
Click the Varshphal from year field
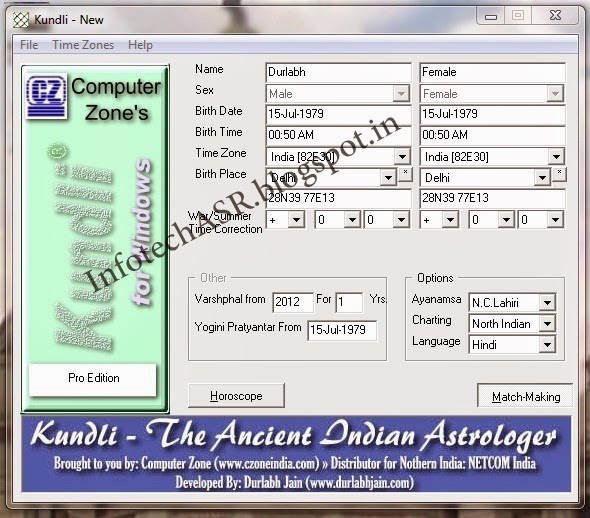pyautogui.click(x=293, y=302)
